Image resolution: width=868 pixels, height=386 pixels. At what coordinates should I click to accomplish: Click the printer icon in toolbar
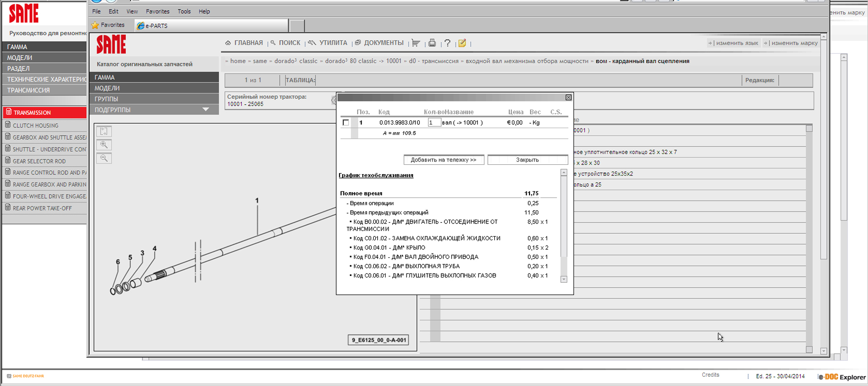432,43
